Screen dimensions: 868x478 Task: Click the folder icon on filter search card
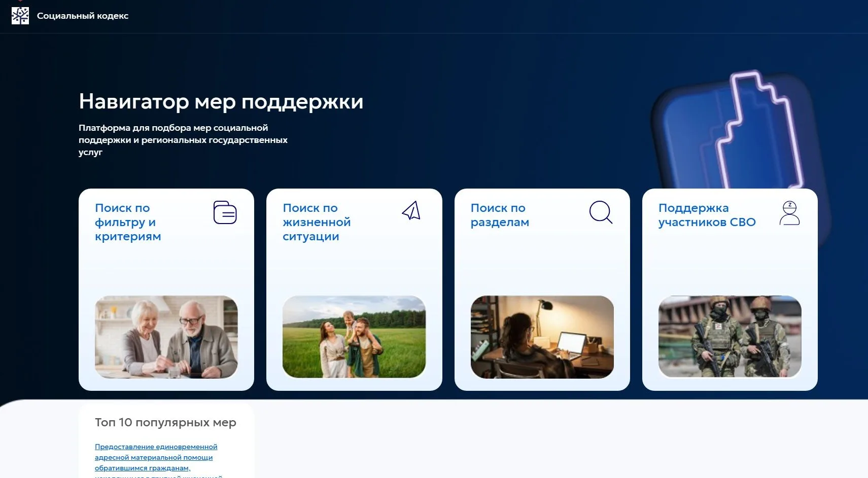coord(225,212)
